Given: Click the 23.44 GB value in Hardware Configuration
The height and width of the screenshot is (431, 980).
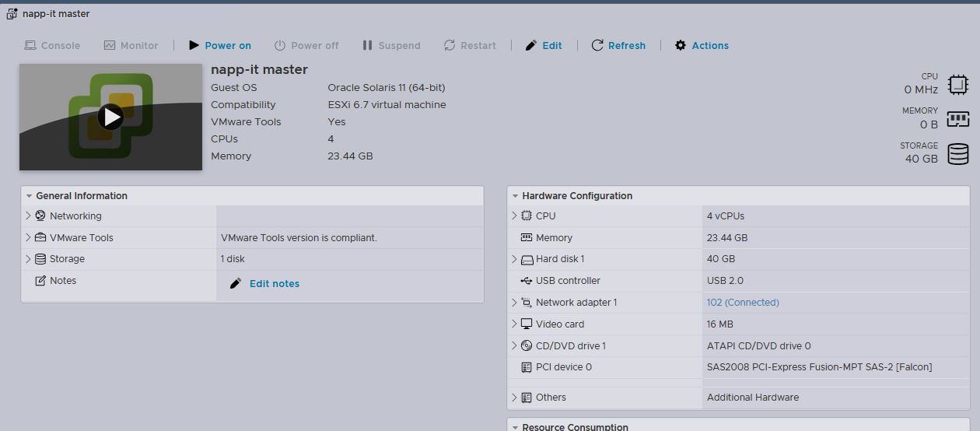Looking at the screenshot, I should coord(727,238).
